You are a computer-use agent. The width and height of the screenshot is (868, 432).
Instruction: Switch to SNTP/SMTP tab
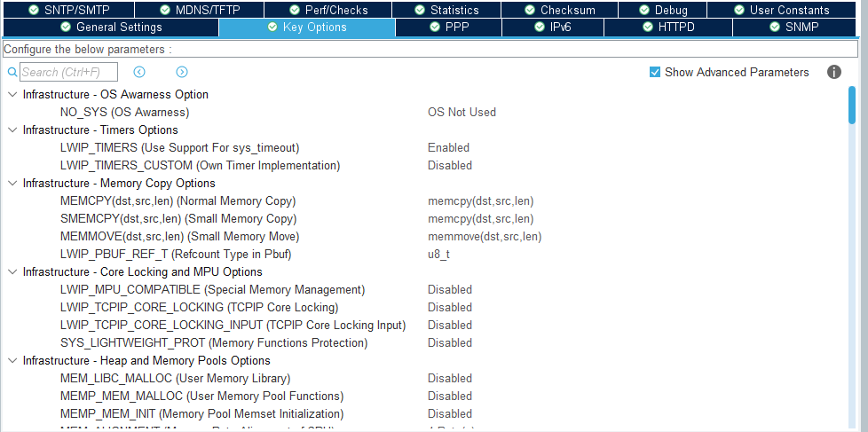[x=68, y=10]
